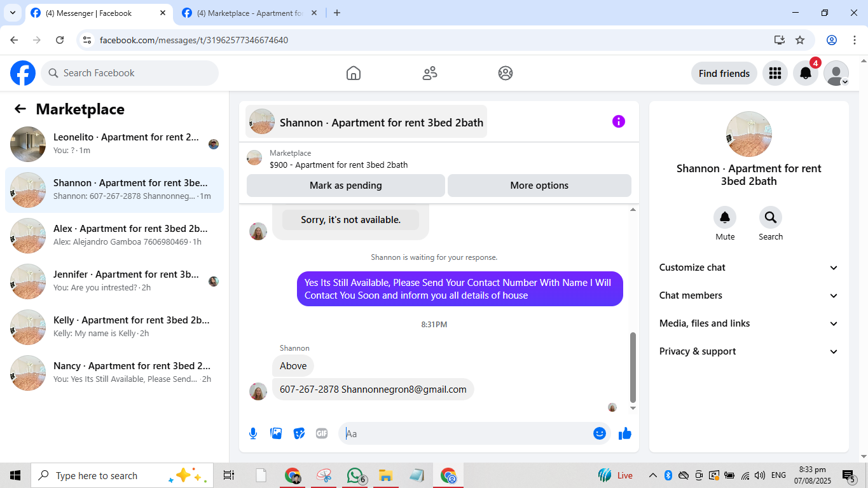Expand Chat members section
Screen dimensions: 868x488
tap(749, 295)
